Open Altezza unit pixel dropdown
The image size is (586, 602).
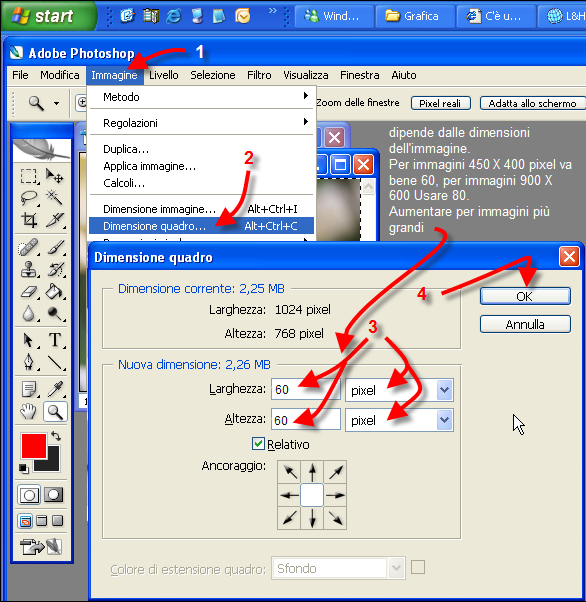(x=444, y=420)
